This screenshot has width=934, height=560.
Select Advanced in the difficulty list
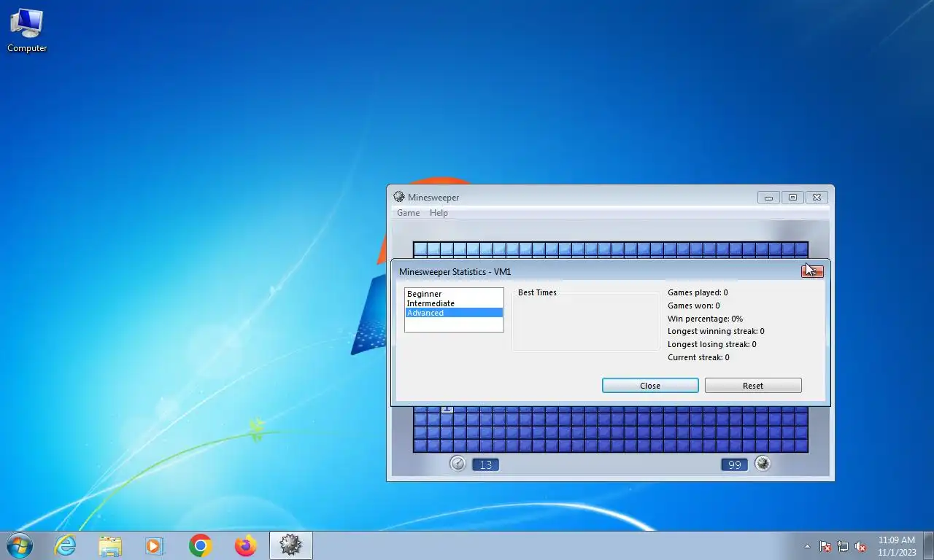pos(454,313)
